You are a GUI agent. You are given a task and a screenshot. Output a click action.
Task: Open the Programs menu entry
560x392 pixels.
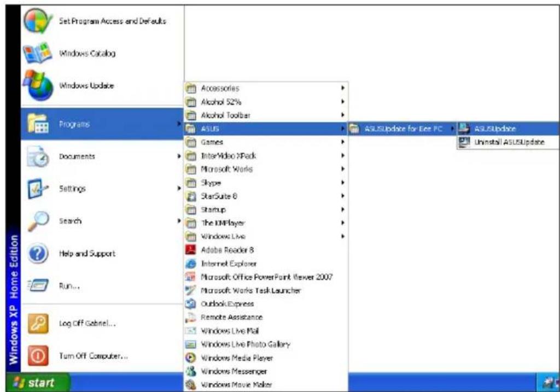[x=102, y=124]
